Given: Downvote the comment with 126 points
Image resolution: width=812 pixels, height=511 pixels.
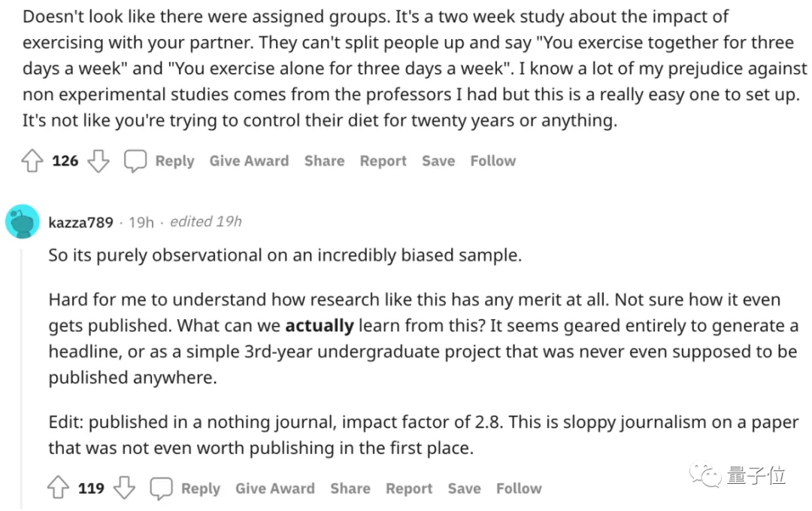Looking at the screenshot, I should click(x=98, y=160).
